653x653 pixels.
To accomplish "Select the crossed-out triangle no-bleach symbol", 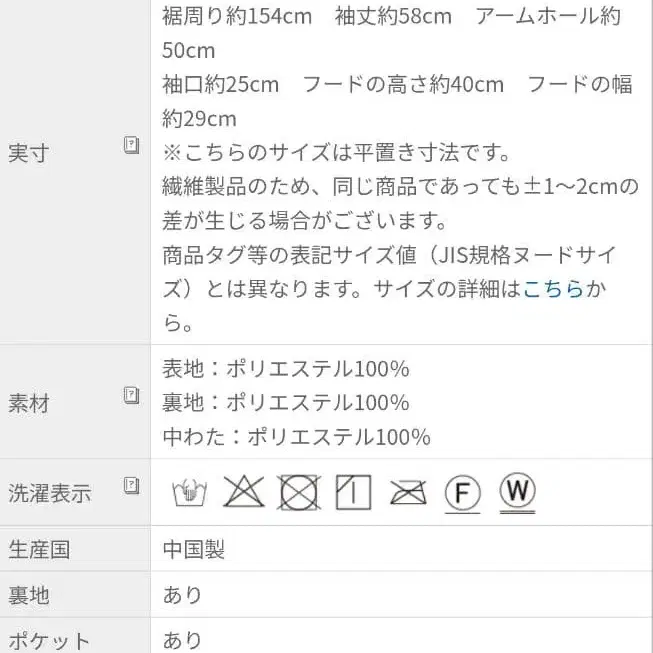I will tap(243, 491).
